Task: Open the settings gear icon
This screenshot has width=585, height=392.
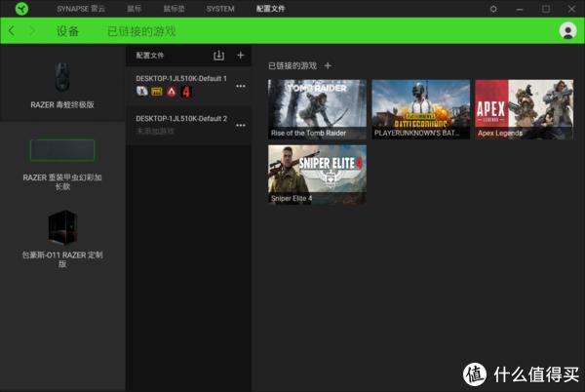Action: coord(493,9)
